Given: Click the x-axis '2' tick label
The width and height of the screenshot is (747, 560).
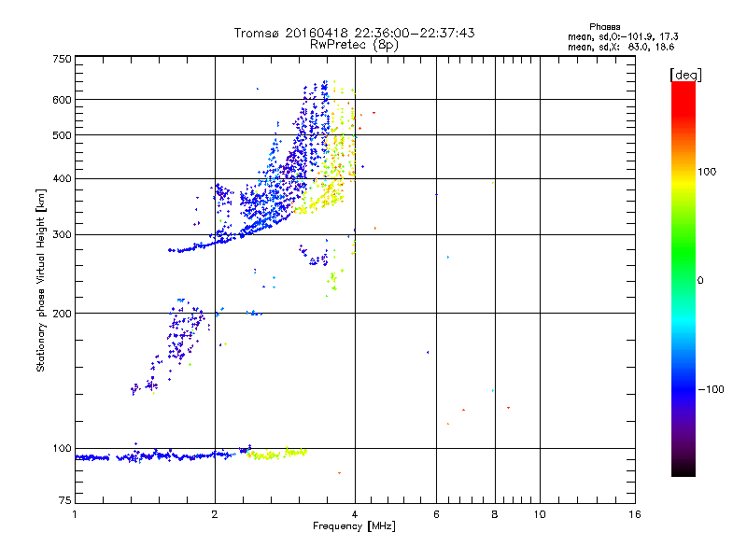Looking at the screenshot, I should pos(215,514).
